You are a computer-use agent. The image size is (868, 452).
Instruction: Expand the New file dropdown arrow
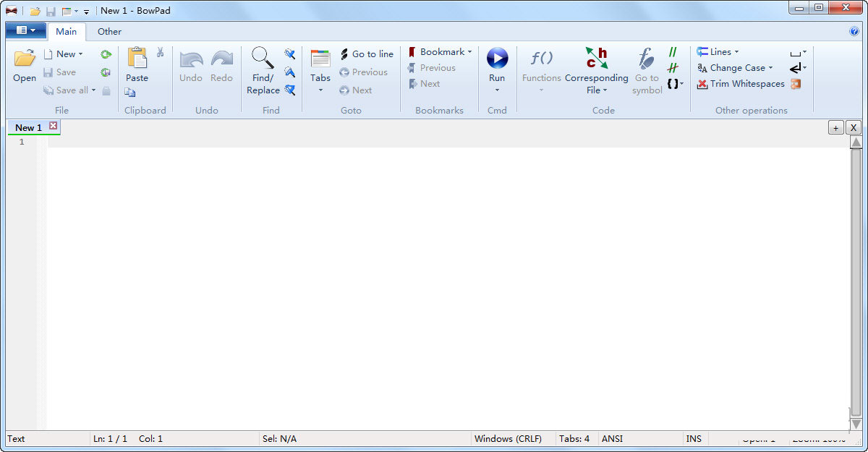[80, 54]
